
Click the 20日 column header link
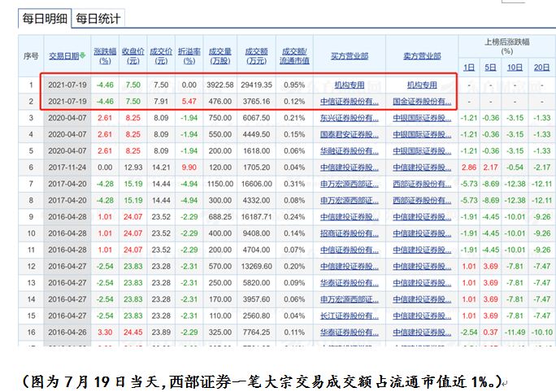click(x=542, y=68)
